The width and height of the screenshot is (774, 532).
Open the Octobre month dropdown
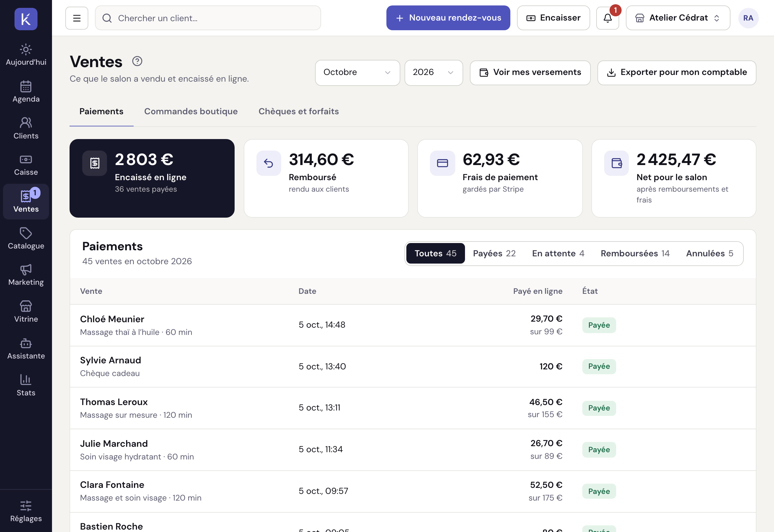pos(357,72)
